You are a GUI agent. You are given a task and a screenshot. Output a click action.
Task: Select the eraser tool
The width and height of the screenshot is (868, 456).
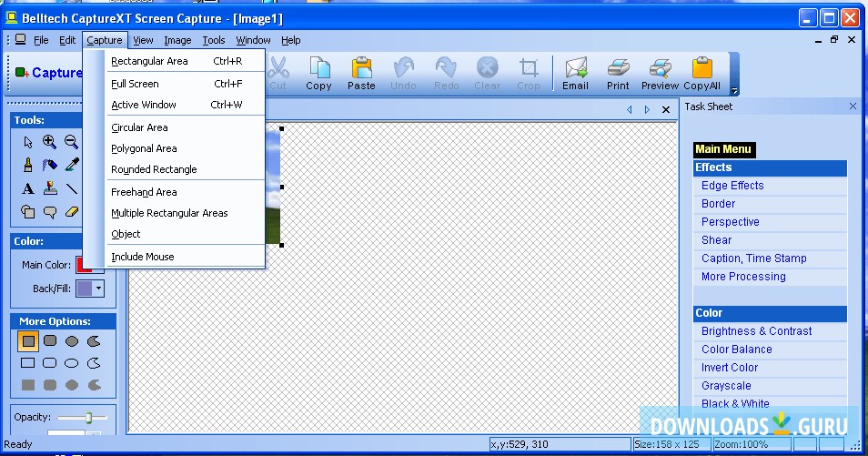click(72, 212)
